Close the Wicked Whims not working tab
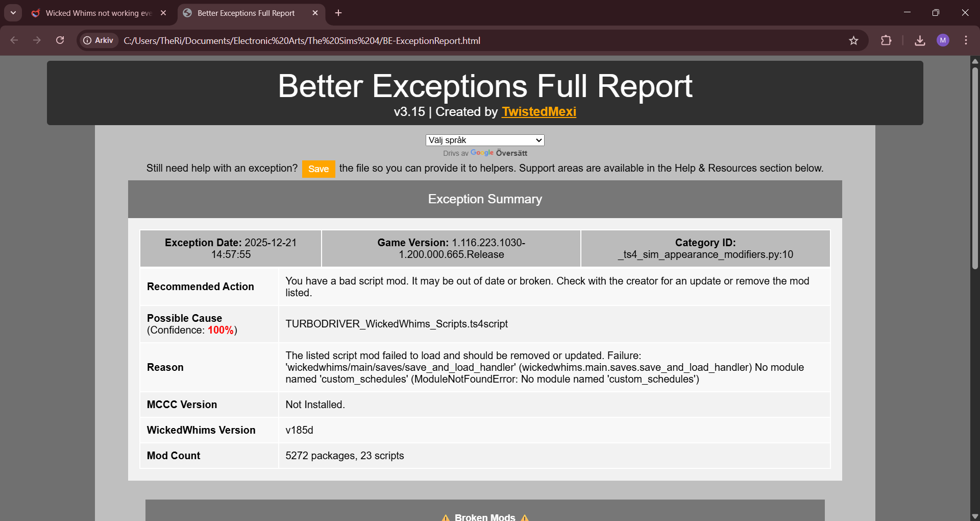The height and width of the screenshot is (521, 980). (x=163, y=13)
